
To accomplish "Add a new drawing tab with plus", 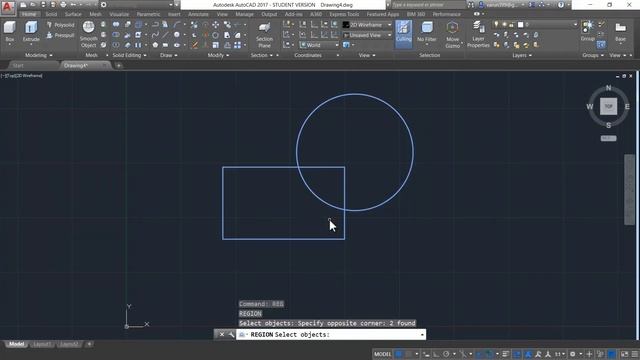I will 118,65.
